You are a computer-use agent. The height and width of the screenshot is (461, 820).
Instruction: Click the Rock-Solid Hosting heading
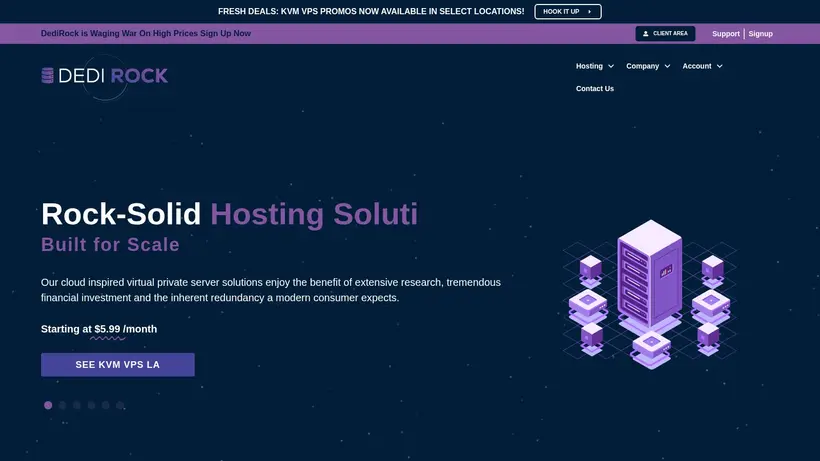[x=230, y=214]
